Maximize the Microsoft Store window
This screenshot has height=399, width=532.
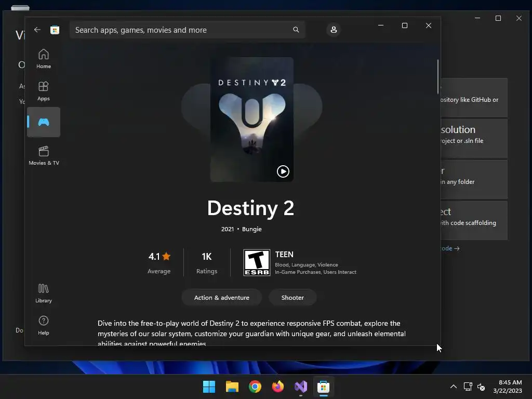[x=404, y=25]
